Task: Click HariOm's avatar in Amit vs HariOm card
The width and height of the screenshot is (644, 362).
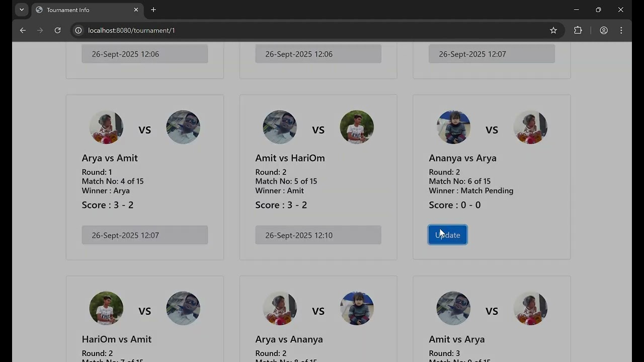Action: [357, 127]
